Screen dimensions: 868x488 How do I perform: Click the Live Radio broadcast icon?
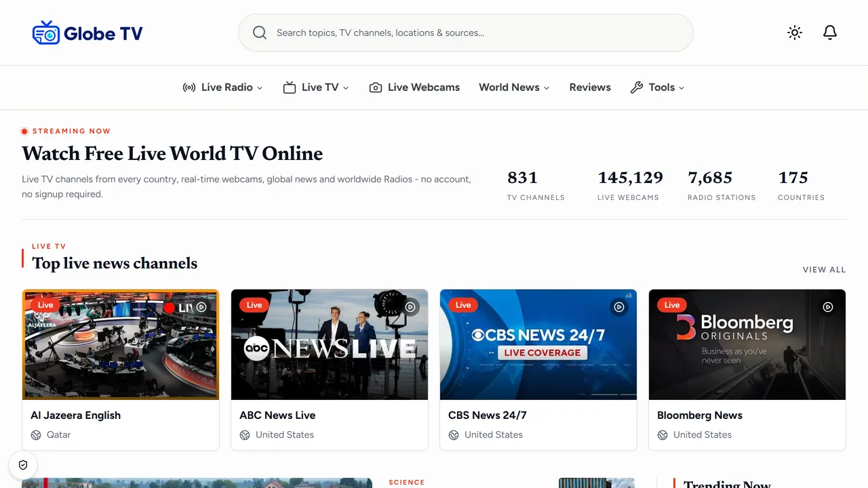pyautogui.click(x=189, y=87)
